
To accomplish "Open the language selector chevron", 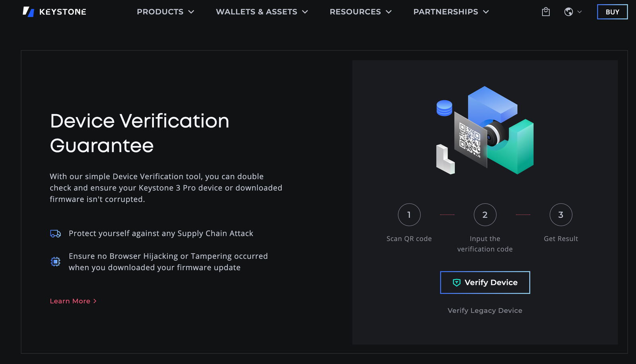I will coord(579,12).
